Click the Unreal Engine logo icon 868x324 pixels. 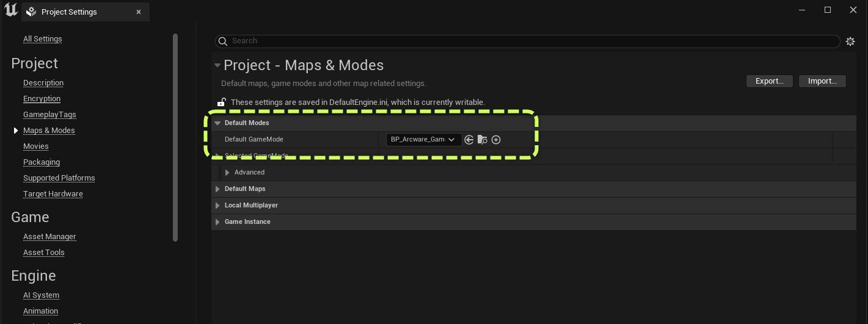click(x=10, y=10)
